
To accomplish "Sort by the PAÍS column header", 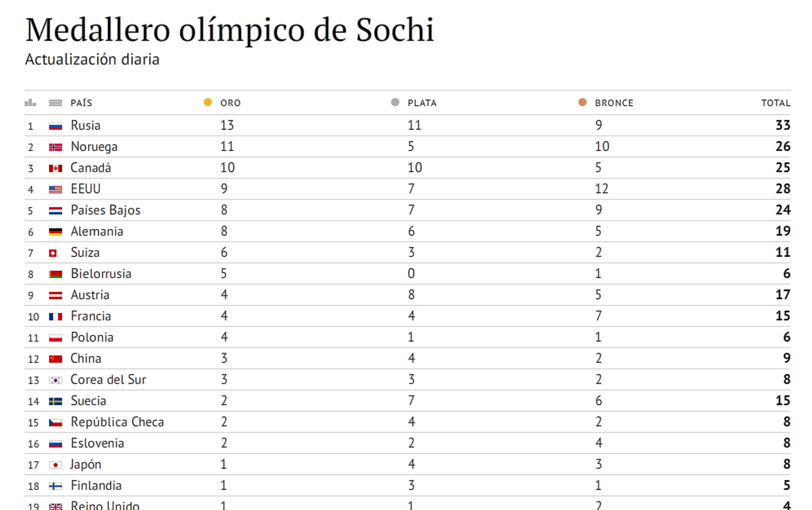I will click(81, 103).
